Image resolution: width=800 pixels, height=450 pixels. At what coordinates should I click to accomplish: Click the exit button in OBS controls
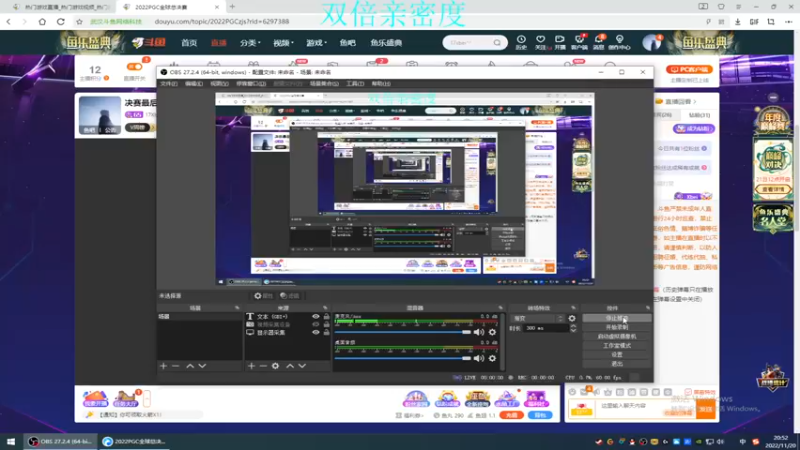tap(617, 364)
